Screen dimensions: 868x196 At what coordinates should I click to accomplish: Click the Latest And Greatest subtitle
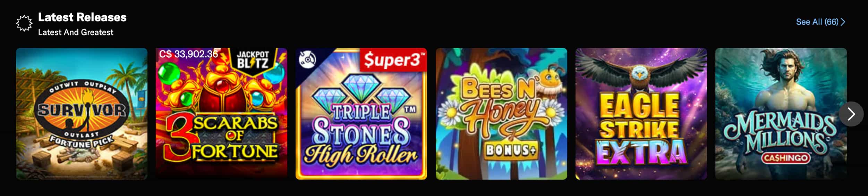pos(76,32)
